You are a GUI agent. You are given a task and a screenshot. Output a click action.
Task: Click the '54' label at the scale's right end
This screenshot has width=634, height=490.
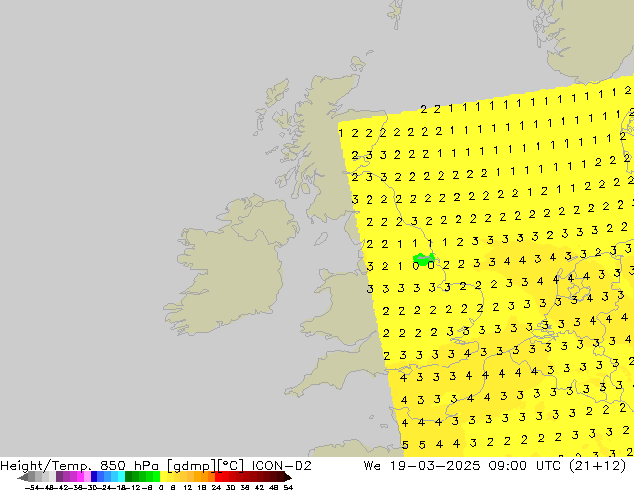[288, 487]
